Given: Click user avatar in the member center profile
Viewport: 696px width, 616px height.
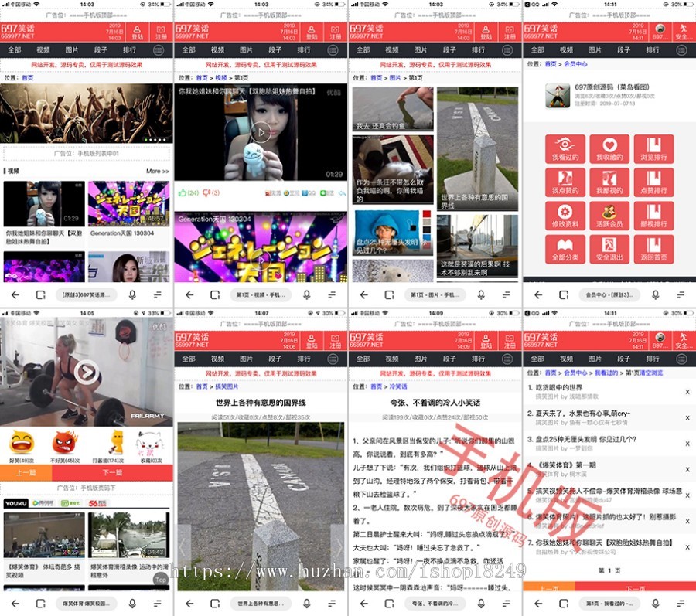Looking at the screenshot, I should (x=558, y=95).
